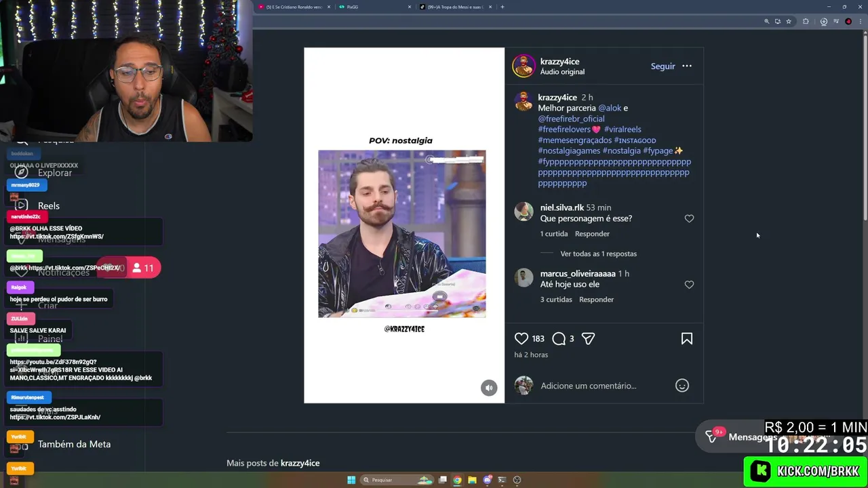Like marcus_oliveiraaaaa's comment

[x=689, y=285]
